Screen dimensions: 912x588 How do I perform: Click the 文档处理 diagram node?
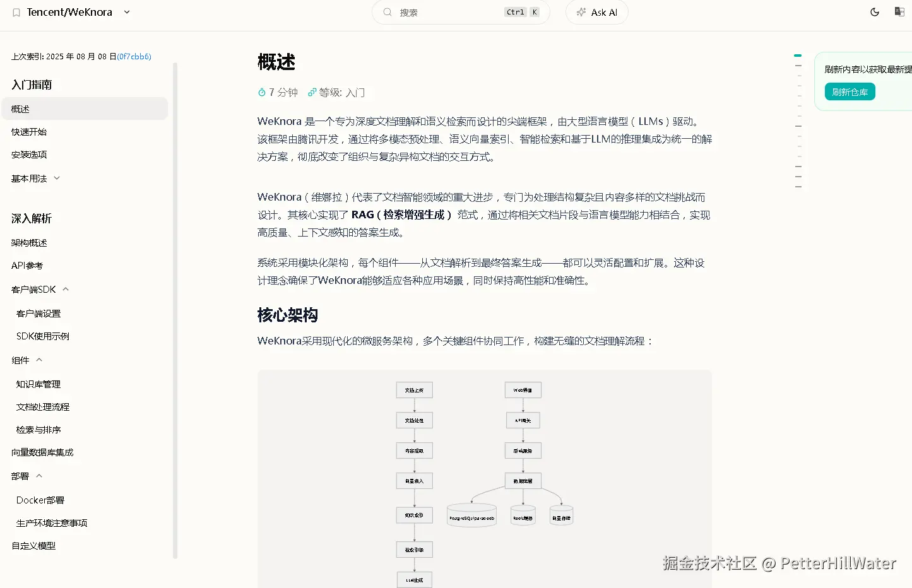point(415,420)
